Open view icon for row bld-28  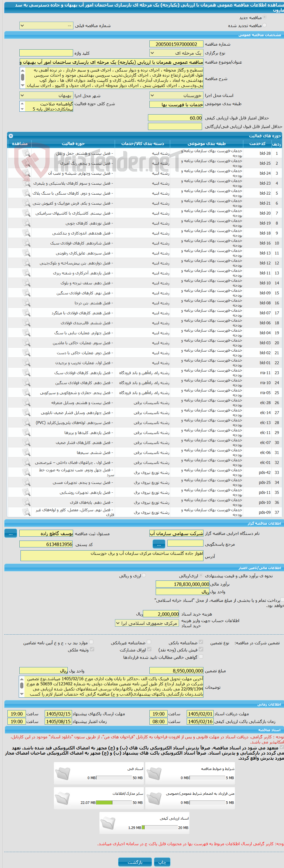pos(26,153)
